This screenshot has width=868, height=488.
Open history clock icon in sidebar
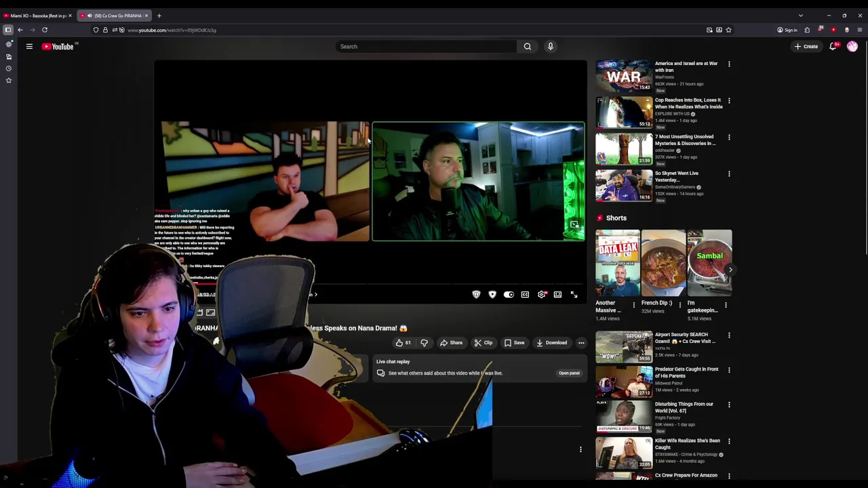pyautogui.click(x=9, y=68)
